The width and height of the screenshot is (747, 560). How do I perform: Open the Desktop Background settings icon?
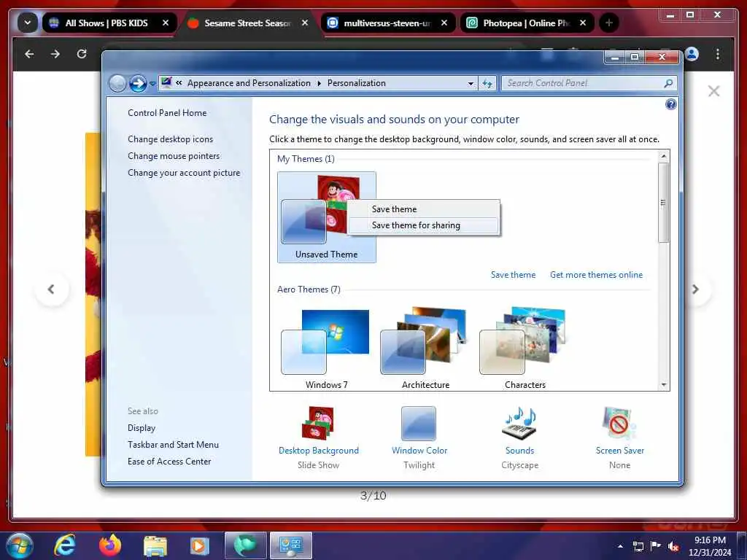pyautogui.click(x=318, y=424)
